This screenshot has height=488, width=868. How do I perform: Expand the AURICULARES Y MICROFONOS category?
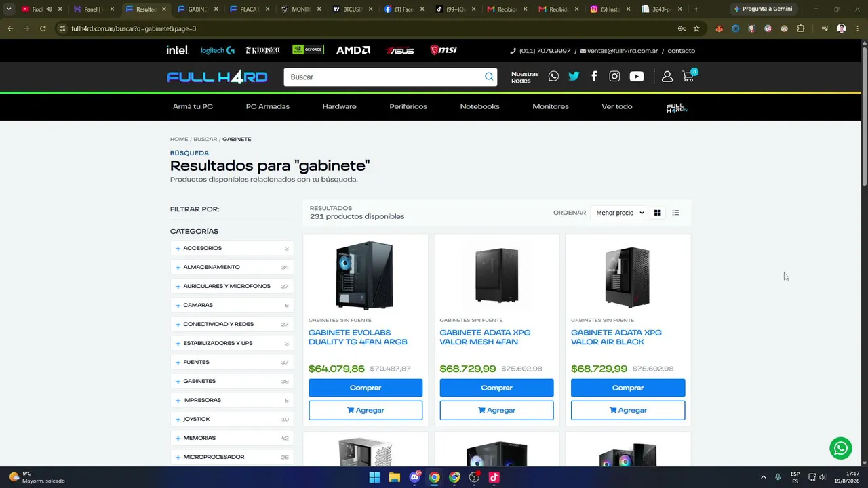232,286
